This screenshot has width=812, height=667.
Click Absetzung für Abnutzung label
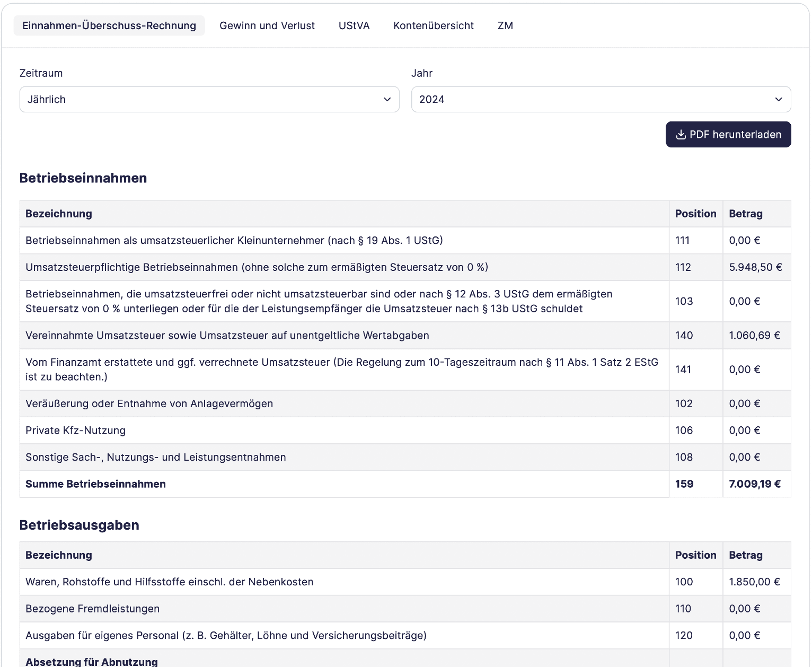pos(92,662)
